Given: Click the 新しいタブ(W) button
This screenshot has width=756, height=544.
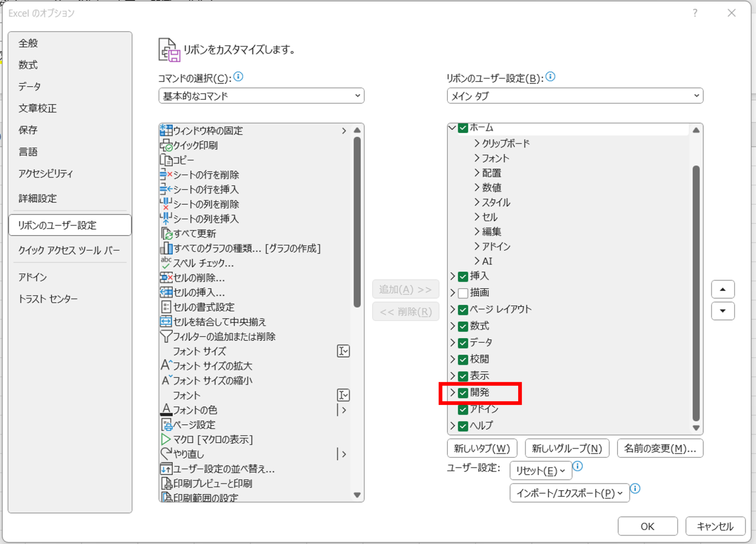Looking at the screenshot, I should pyautogui.click(x=482, y=449).
